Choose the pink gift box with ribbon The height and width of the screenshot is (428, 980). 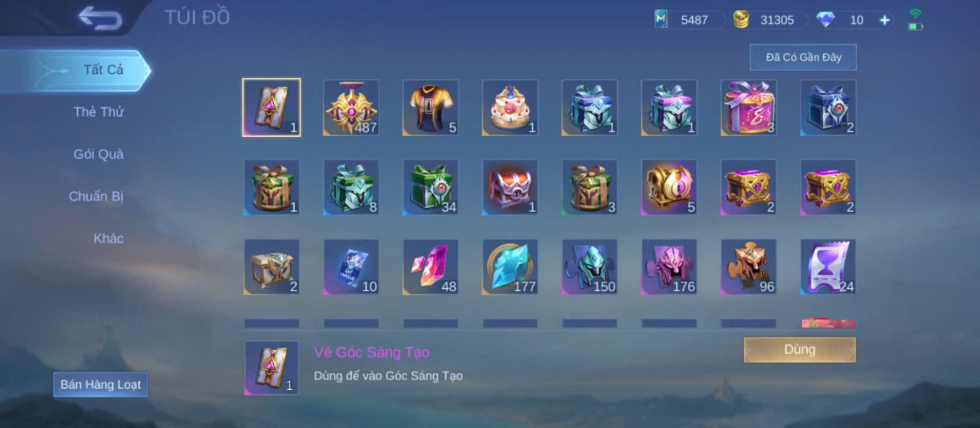click(x=749, y=107)
